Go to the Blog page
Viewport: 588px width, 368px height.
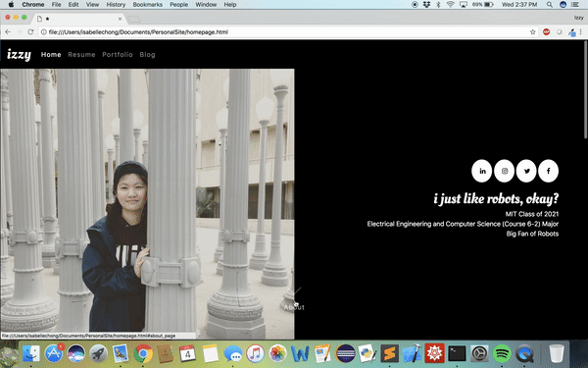pos(147,54)
